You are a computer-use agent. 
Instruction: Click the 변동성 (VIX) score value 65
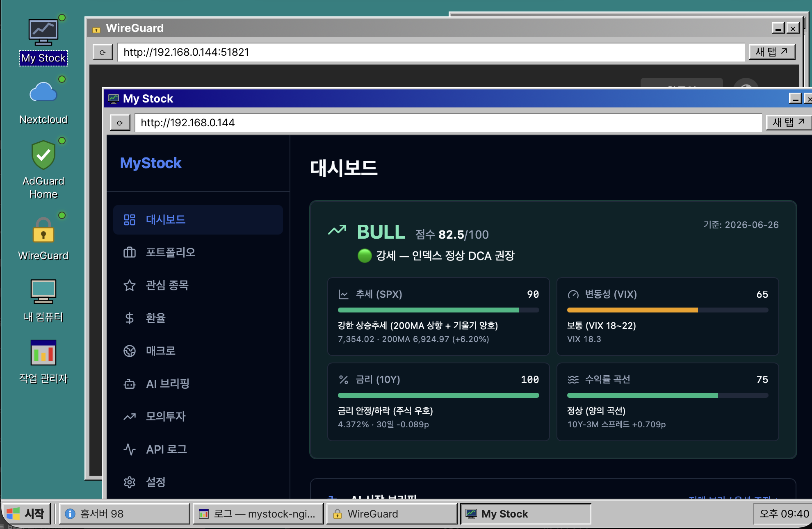(x=762, y=294)
